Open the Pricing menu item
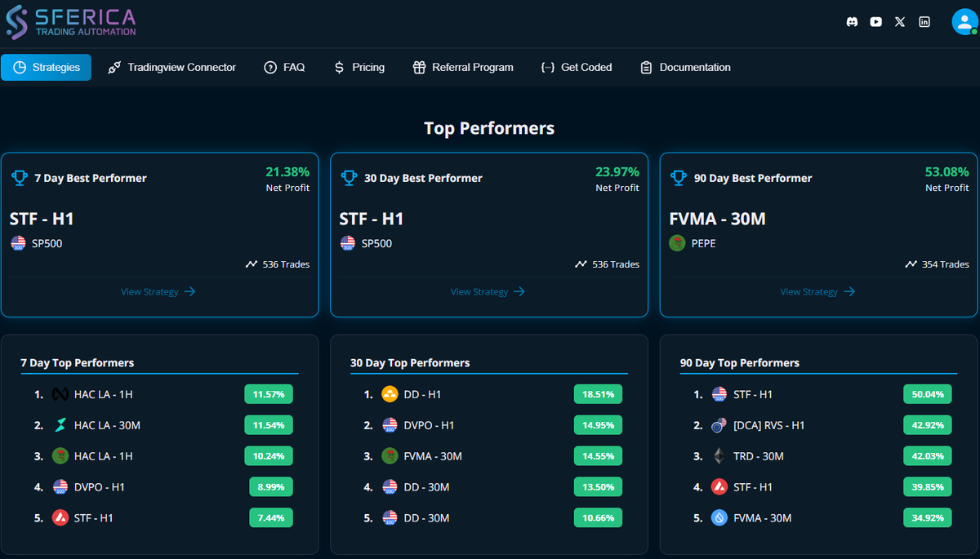The height and width of the screenshot is (559, 980). 359,68
